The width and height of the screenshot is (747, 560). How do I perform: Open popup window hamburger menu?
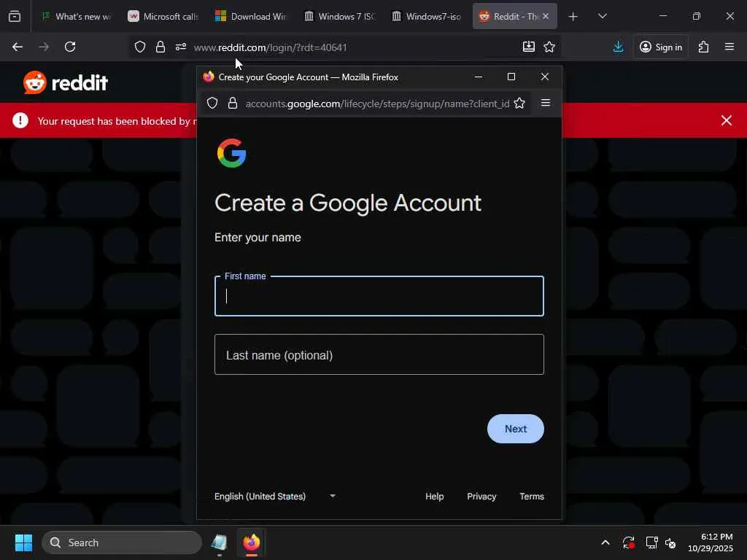[546, 103]
